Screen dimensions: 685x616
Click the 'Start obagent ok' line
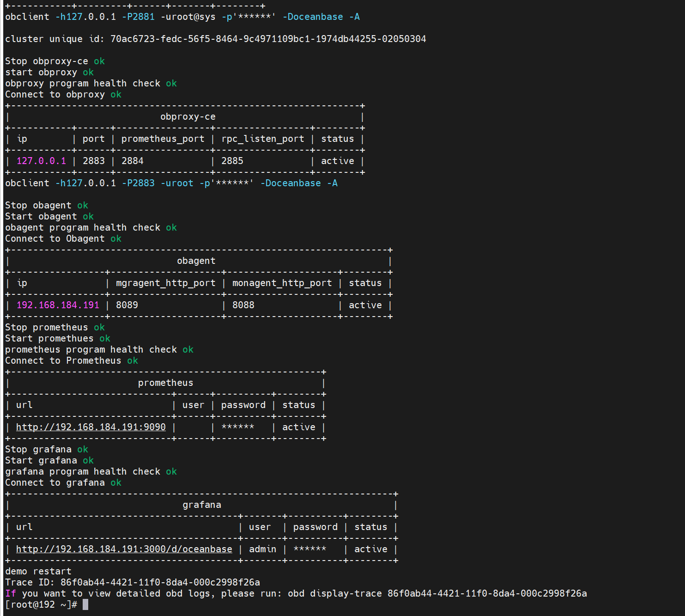49,216
